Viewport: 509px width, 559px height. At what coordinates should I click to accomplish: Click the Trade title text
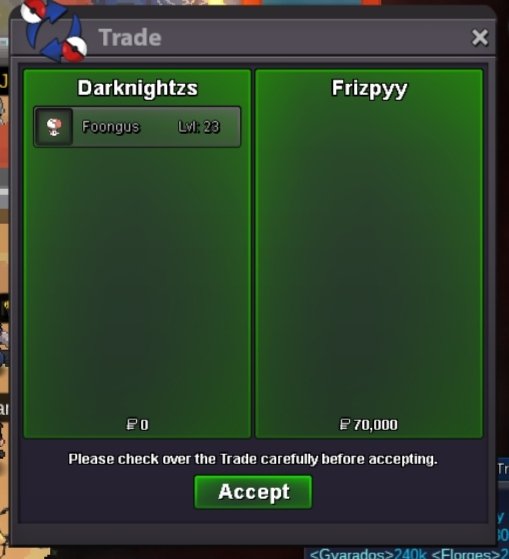tap(130, 37)
